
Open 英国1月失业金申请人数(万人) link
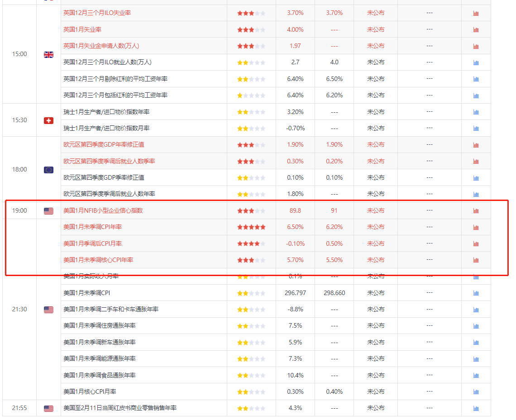(x=101, y=46)
